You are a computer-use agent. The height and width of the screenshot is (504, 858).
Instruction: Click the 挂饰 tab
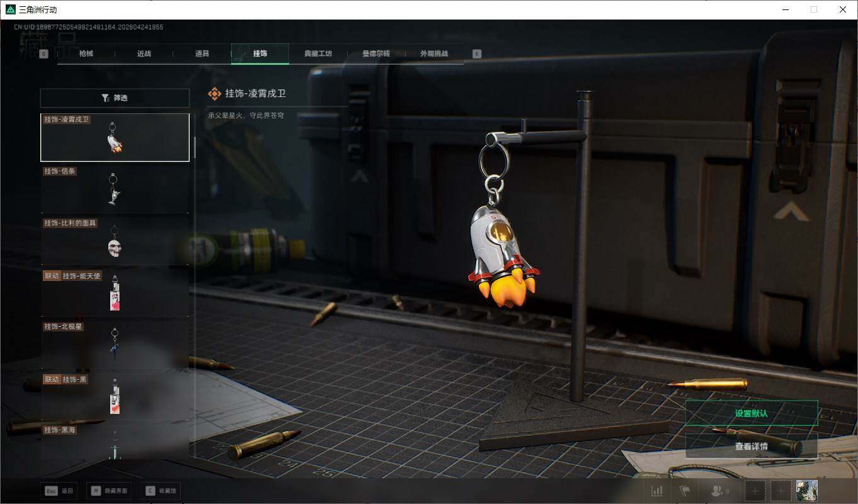click(260, 54)
